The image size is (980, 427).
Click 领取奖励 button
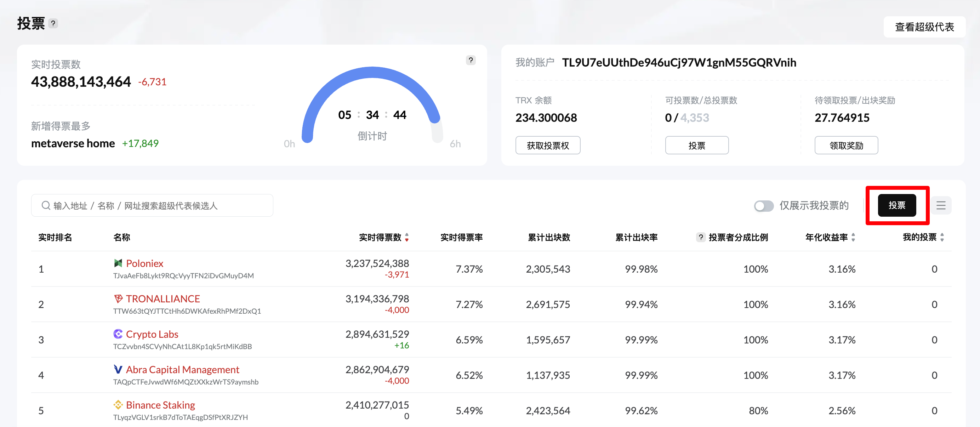point(846,146)
